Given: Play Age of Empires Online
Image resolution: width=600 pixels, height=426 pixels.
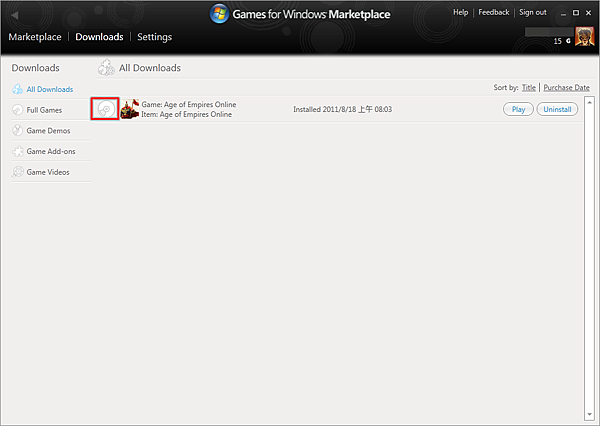Looking at the screenshot, I should 518,109.
